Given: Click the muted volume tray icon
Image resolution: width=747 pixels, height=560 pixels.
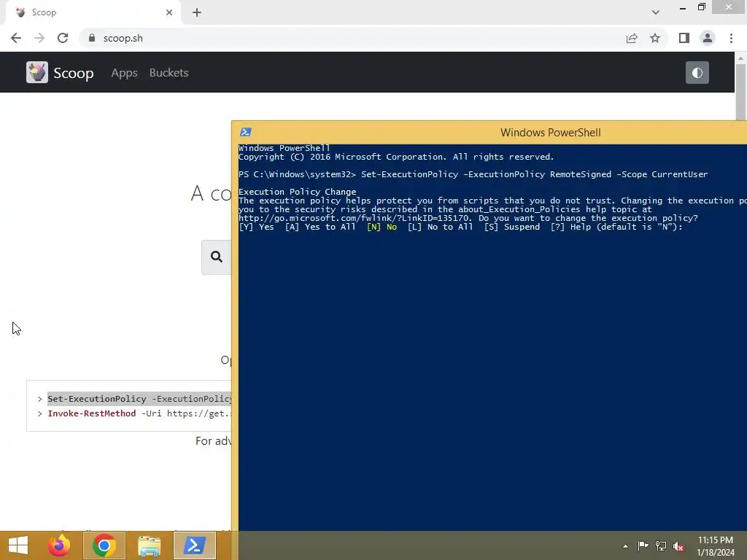Looking at the screenshot, I should click(x=678, y=546).
